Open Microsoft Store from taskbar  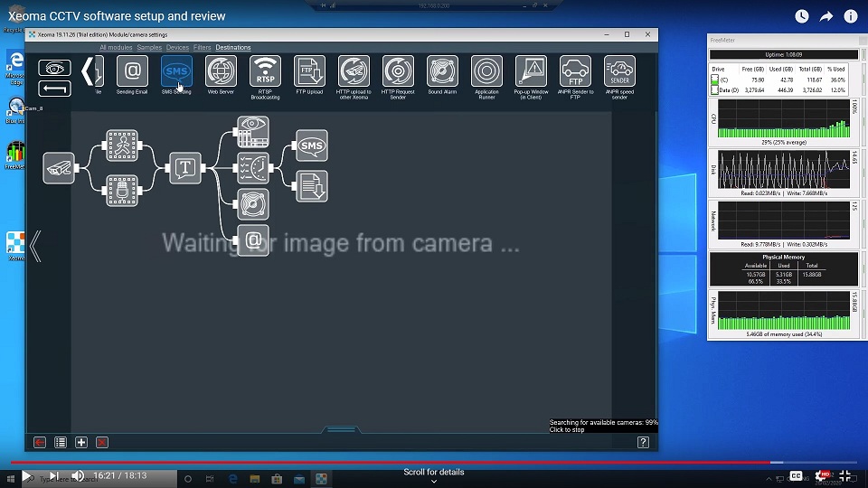click(277, 479)
